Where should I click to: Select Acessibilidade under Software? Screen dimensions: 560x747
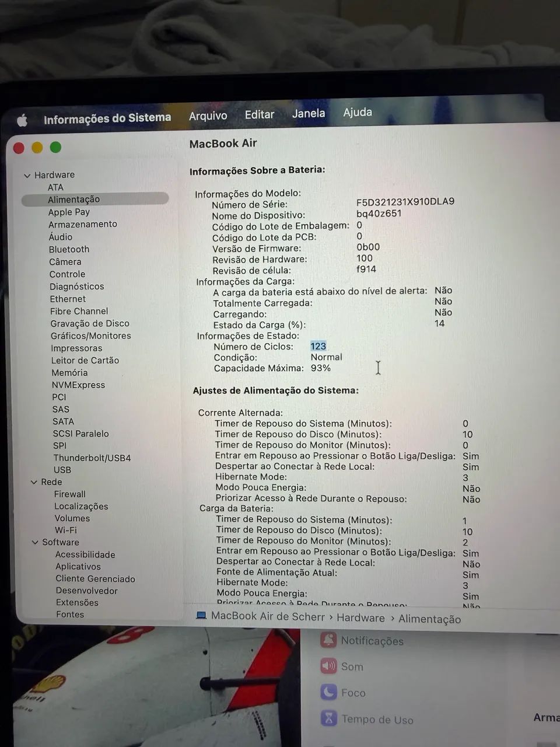pyautogui.click(x=85, y=554)
